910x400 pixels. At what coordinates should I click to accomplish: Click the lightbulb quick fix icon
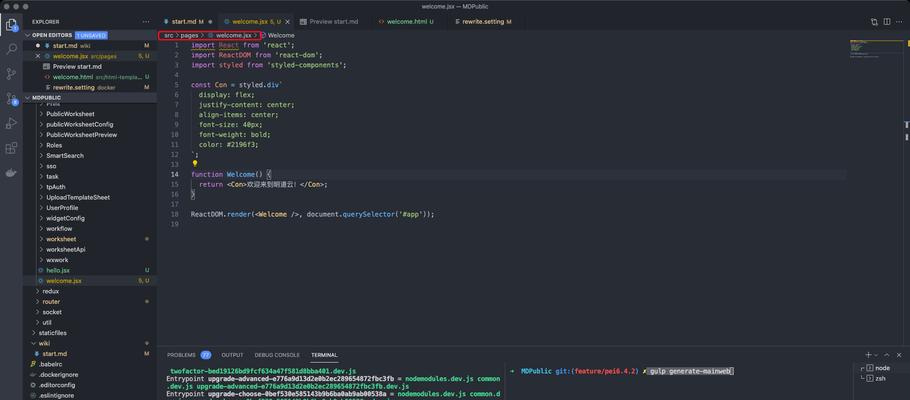click(195, 164)
